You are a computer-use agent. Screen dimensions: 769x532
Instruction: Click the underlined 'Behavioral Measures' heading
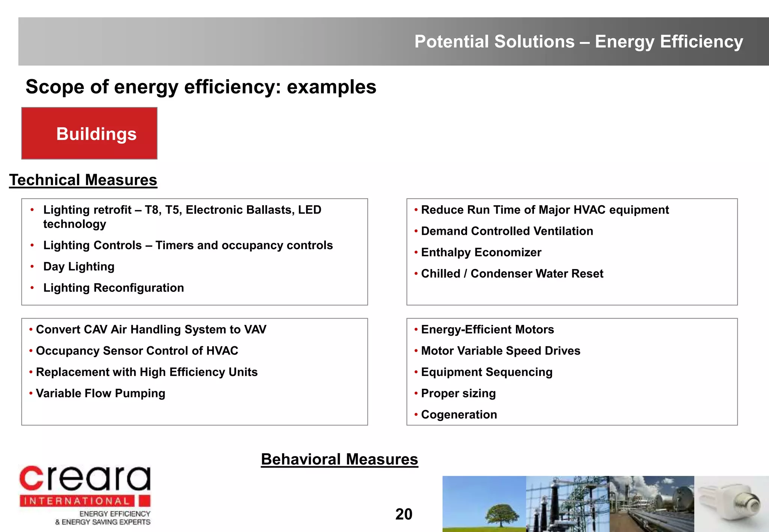[339, 459]
